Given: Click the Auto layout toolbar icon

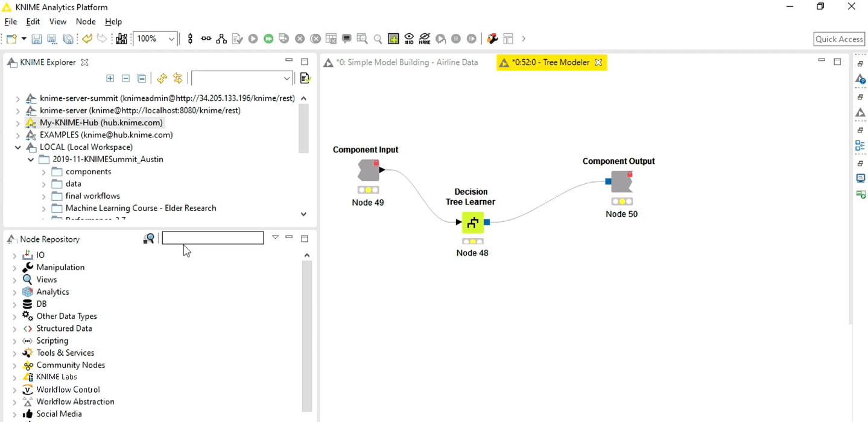Looking at the screenshot, I should pos(221,39).
